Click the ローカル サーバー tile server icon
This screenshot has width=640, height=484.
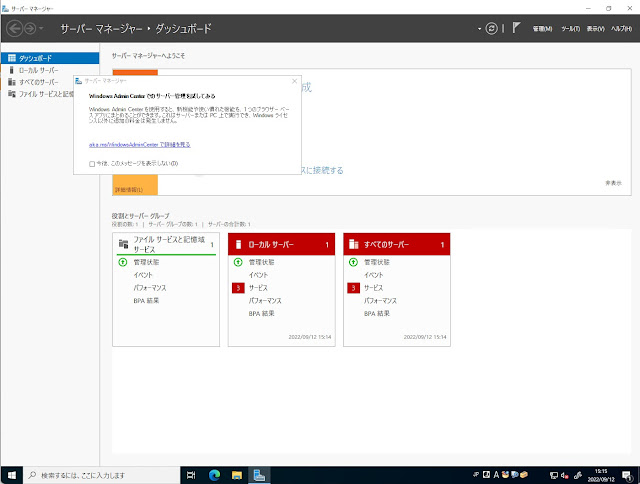point(238,244)
